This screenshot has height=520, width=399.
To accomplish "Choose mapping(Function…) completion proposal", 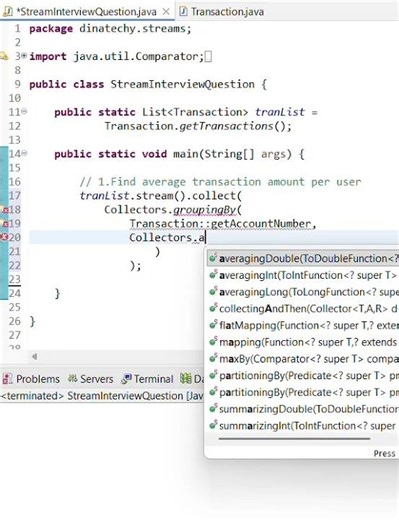I will [x=303, y=342].
